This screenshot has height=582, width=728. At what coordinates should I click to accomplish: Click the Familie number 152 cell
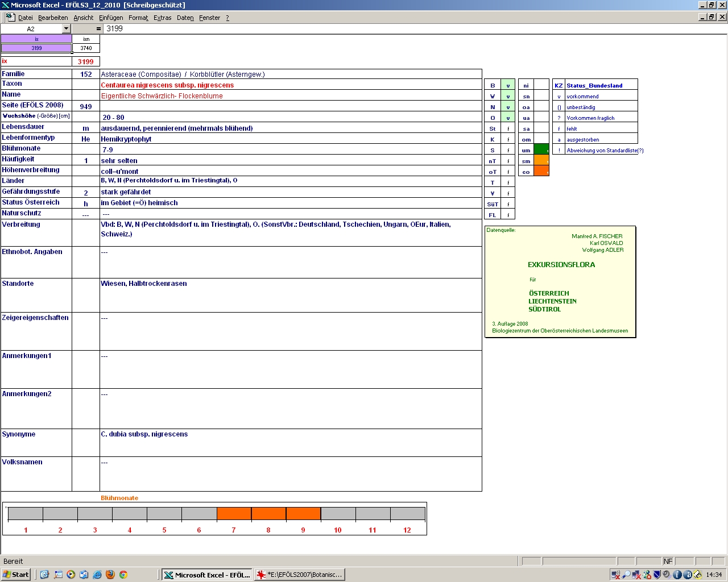(x=86, y=74)
